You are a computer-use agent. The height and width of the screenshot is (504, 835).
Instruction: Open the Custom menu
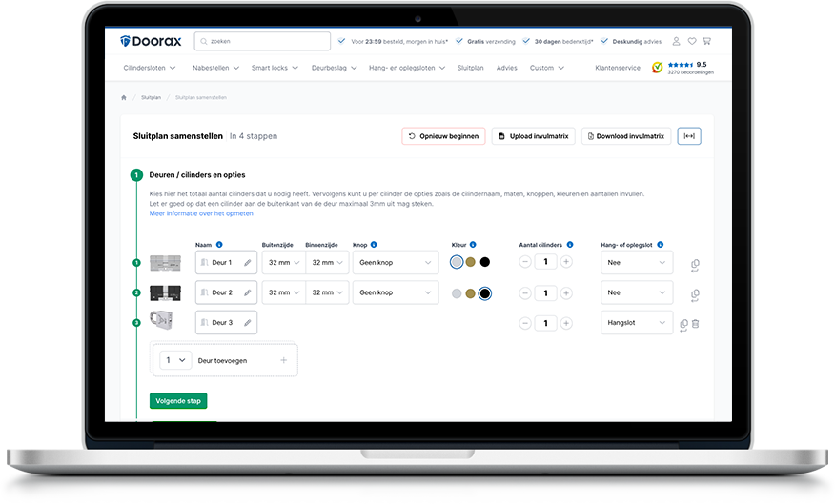pos(546,68)
